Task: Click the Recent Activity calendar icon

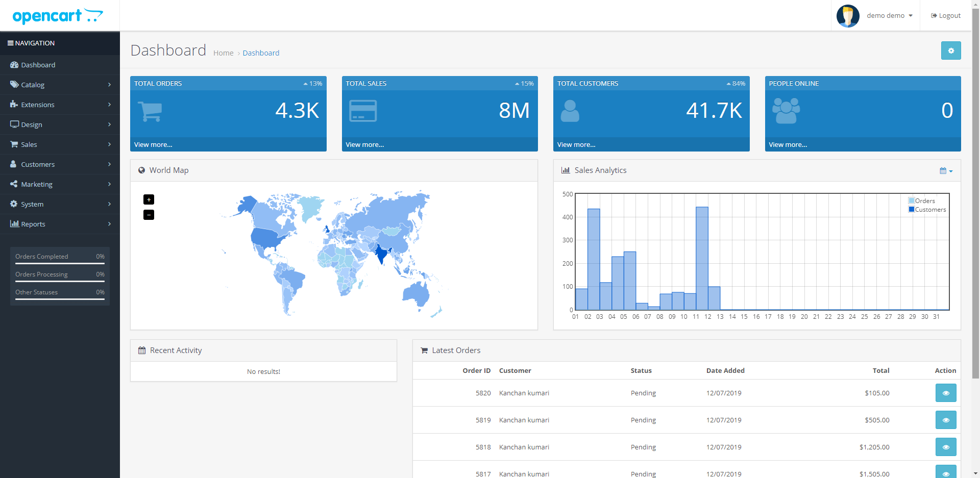Action: click(x=142, y=350)
